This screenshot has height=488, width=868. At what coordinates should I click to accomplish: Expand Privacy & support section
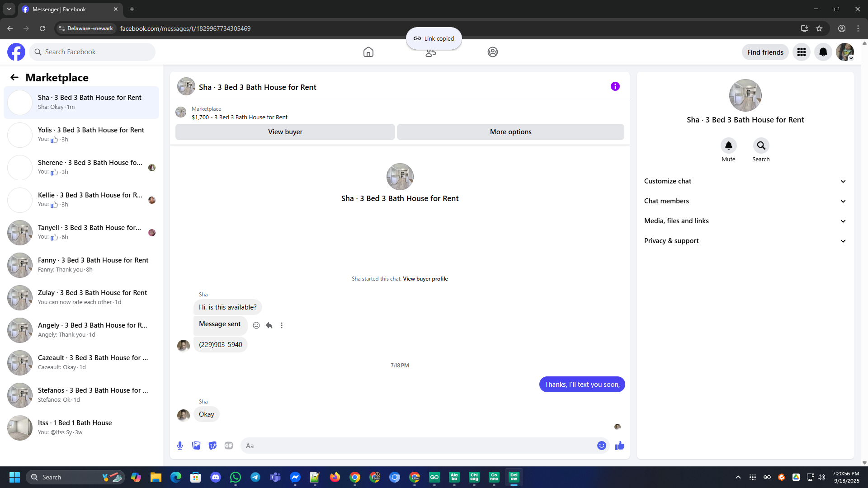point(745,241)
